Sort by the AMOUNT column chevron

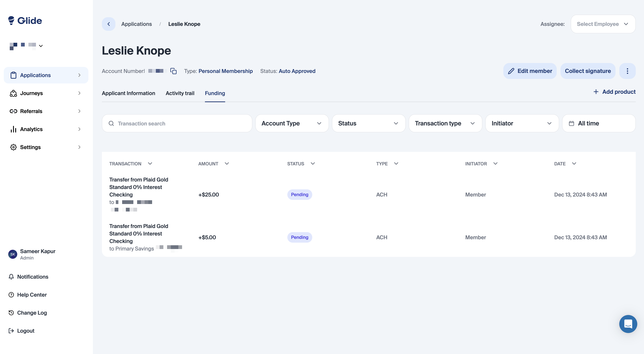coord(227,164)
